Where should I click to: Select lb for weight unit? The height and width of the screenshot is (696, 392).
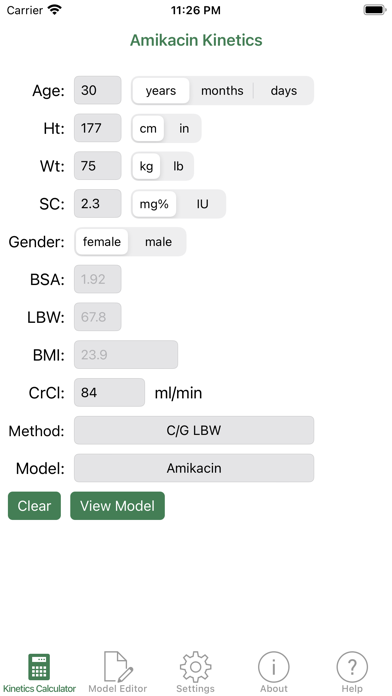(x=178, y=166)
